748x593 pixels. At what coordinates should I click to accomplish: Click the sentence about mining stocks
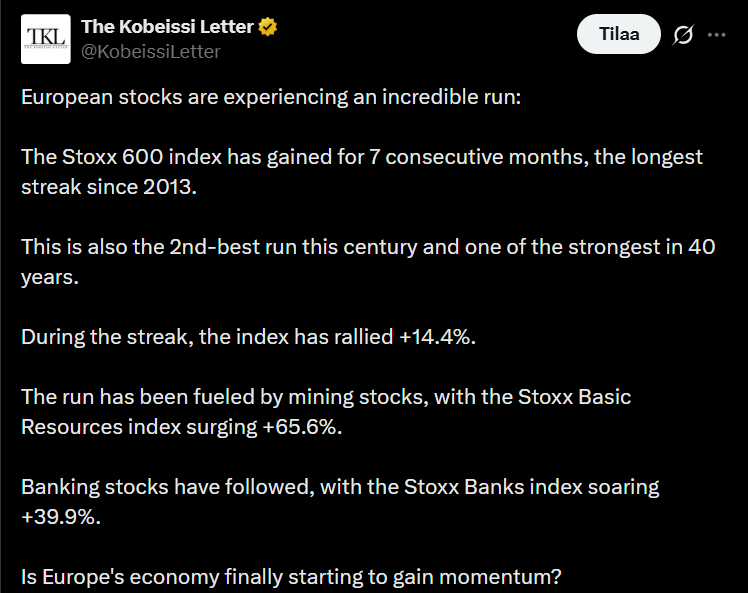point(326,397)
